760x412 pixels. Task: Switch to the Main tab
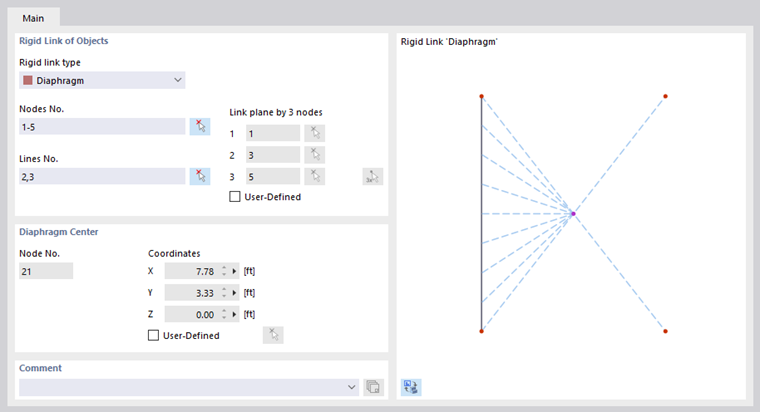(33, 18)
